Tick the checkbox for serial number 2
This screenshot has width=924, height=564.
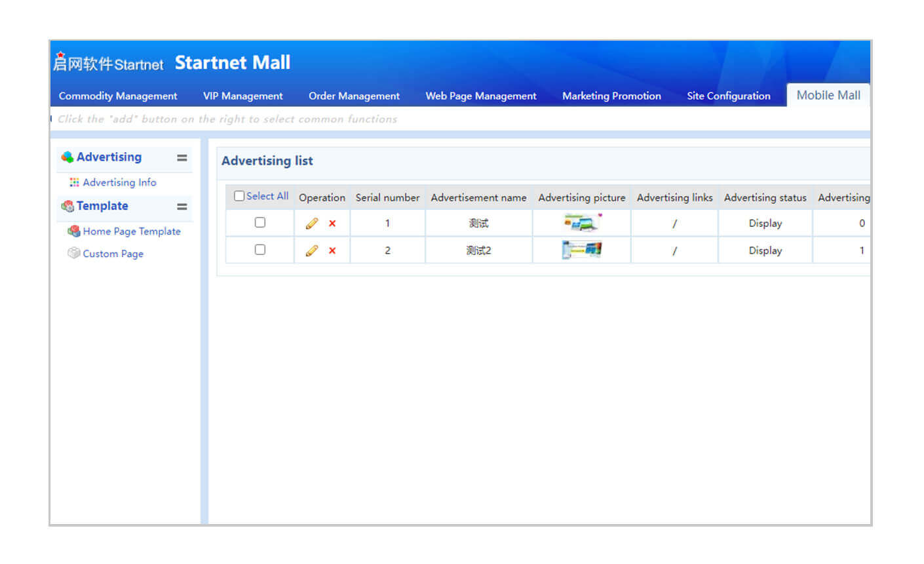(260, 249)
